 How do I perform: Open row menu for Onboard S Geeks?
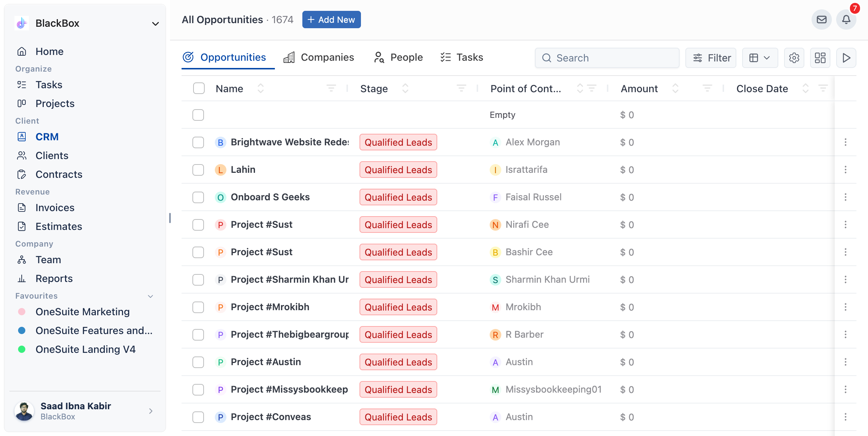click(845, 197)
